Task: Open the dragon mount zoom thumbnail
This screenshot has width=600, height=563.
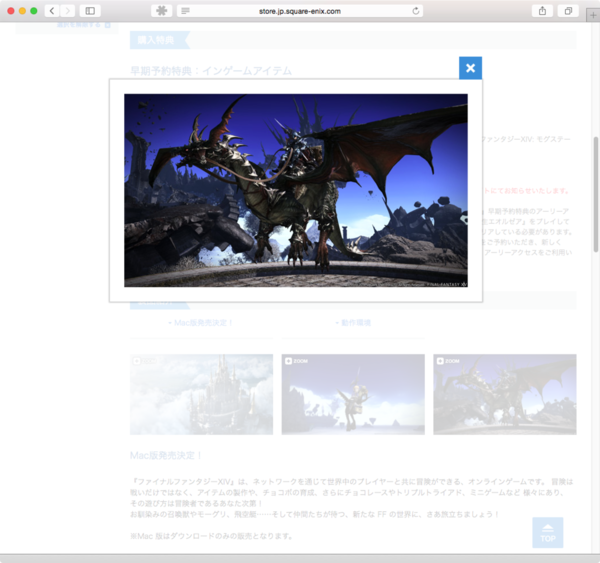Action: coord(505,394)
